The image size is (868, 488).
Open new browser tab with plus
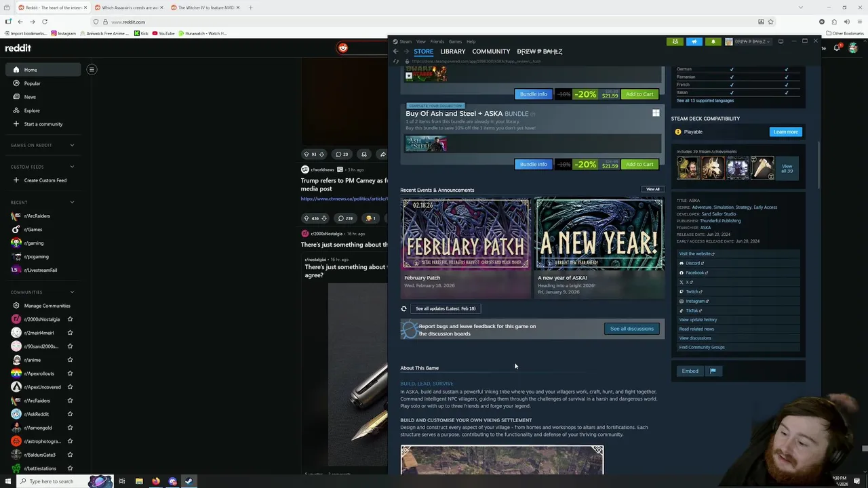250,7
